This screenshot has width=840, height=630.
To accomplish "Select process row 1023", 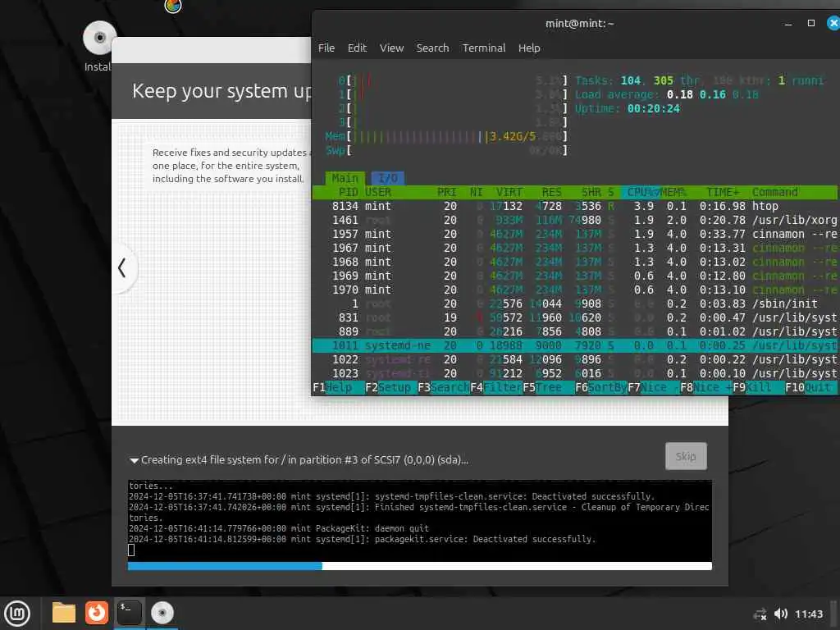I will click(x=574, y=373).
